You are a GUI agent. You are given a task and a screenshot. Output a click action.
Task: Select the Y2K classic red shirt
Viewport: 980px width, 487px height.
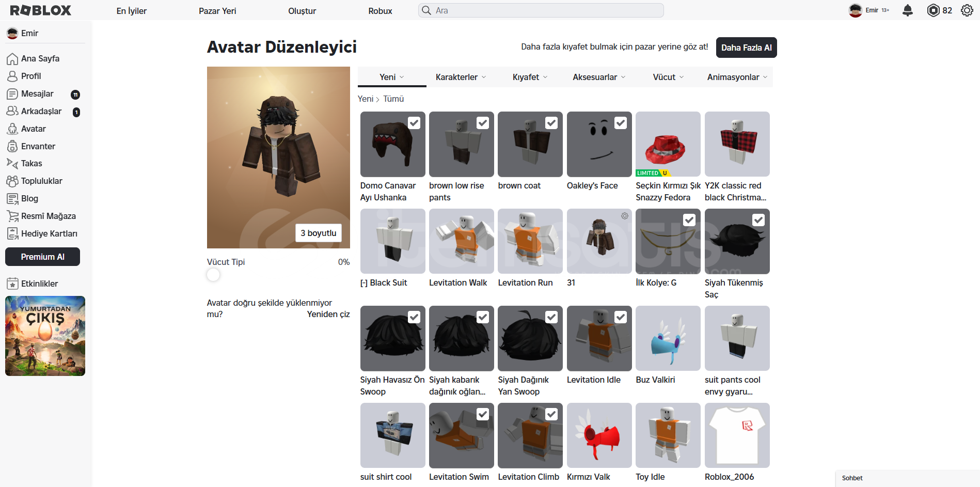click(x=737, y=144)
